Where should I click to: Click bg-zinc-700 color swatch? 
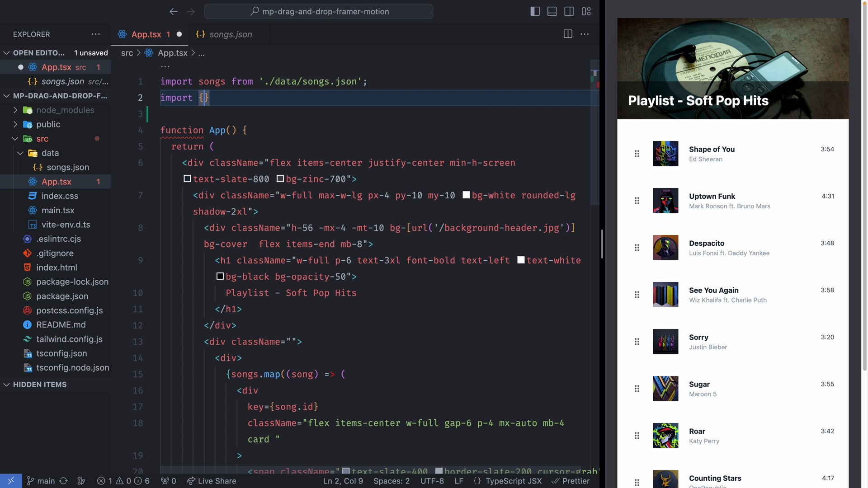(280, 179)
